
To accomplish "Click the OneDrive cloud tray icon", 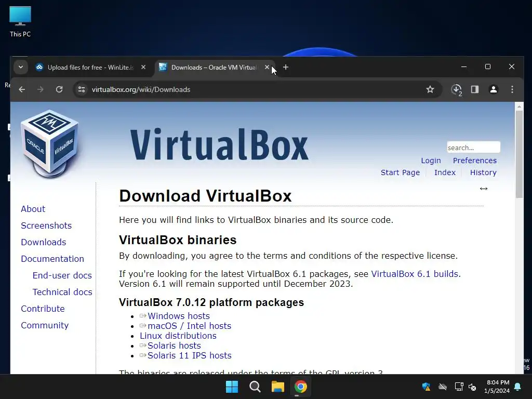I will pos(443,387).
